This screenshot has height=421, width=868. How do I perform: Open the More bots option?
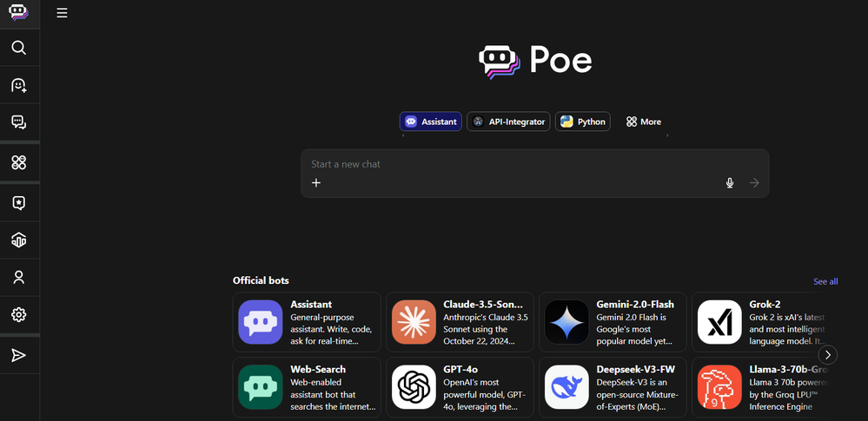pyautogui.click(x=643, y=122)
